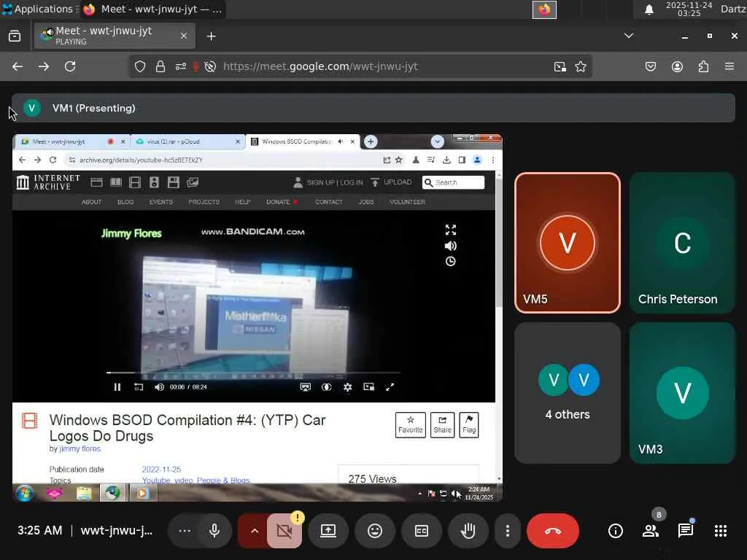Image resolution: width=747 pixels, height=560 pixels.
Task: Open audio options three-dots next to microphone
Action: coord(185,531)
